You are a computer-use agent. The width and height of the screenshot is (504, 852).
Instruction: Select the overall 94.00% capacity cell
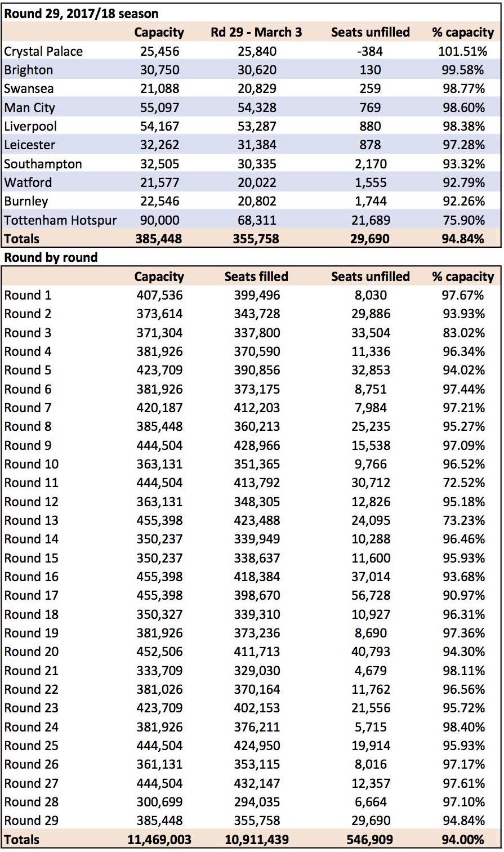pyautogui.click(x=463, y=840)
